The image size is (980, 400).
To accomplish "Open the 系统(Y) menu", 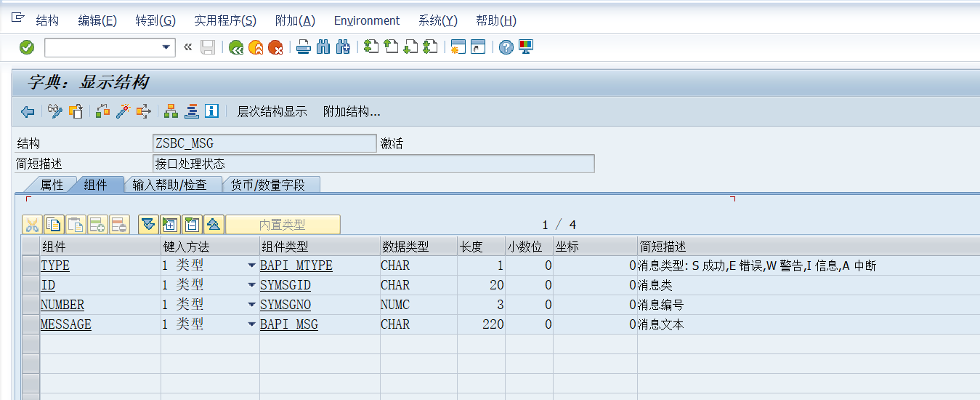I will click(x=438, y=20).
